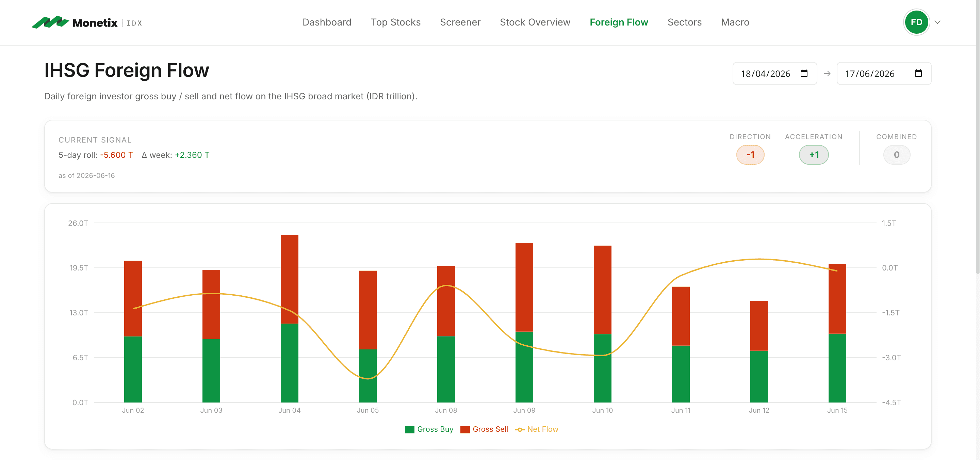This screenshot has width=980, height=460.
Task: Click the Jun 15 stacked bar
Action: [x=837, y=333]
